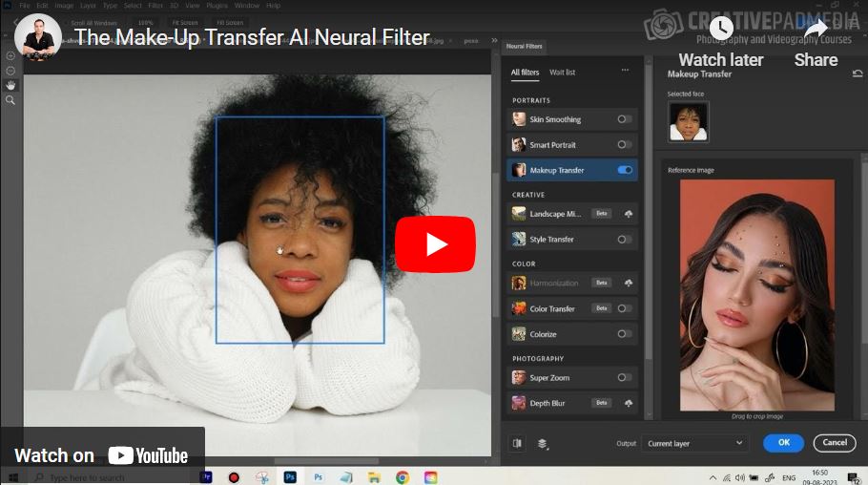
Task: Select the Hand tool
Action: 10,85
